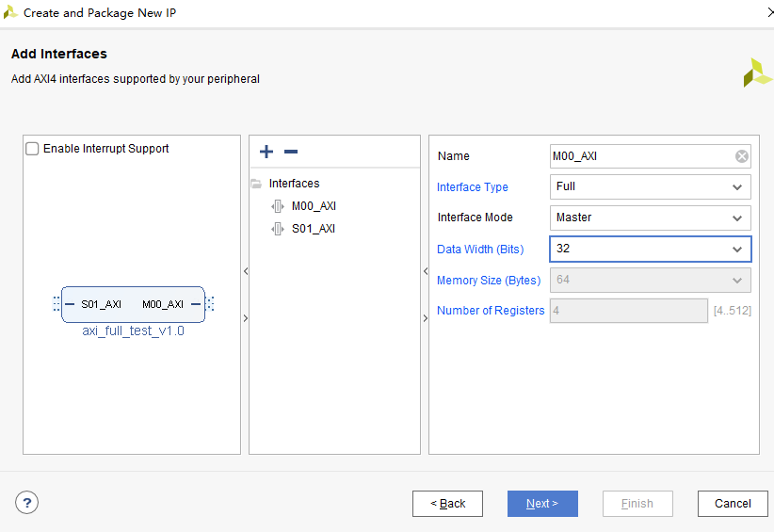Select M00_AXI in the interfaces tree
This screenshot has height=532, width=774.
tap(314, 206)
